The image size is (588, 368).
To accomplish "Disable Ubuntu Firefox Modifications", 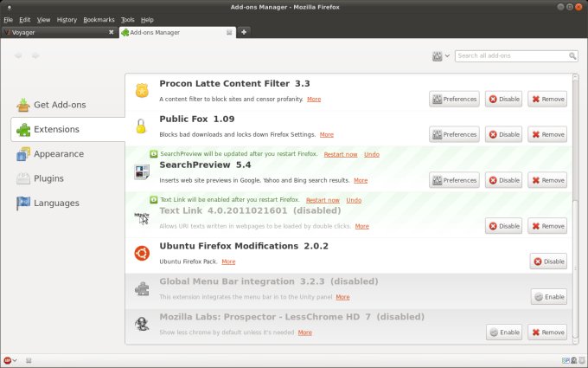I will click(x=548, y=261).
